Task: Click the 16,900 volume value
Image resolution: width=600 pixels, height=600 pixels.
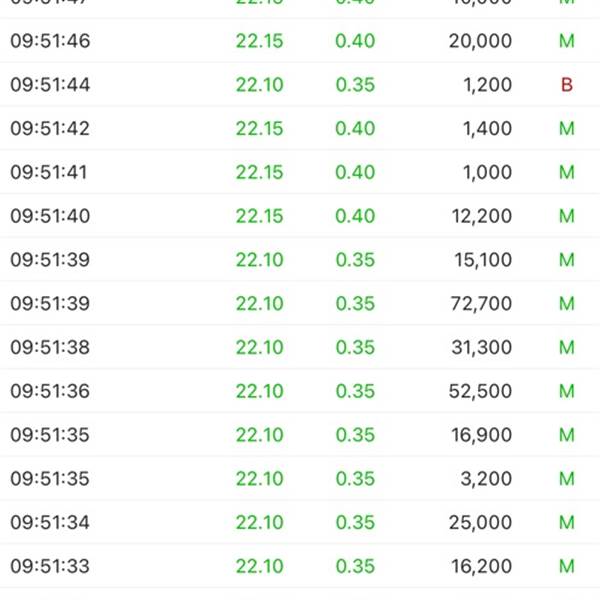Action: click(481, 435)
